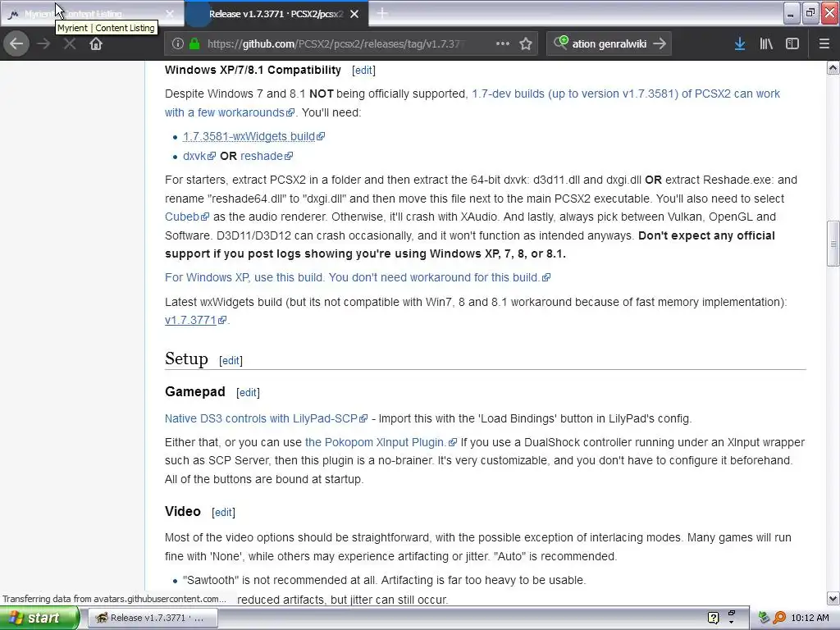Viewport: 840px width, 630px height.
Task: Edit the Windows XP/7/8.1 Compatibility section
Action: point(363,71)
